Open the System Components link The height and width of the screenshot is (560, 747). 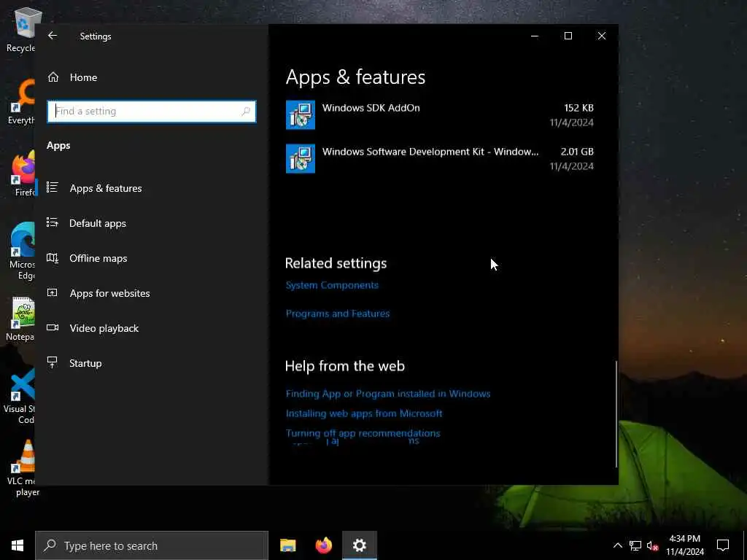pyautogui.click(x=332, y=285)
